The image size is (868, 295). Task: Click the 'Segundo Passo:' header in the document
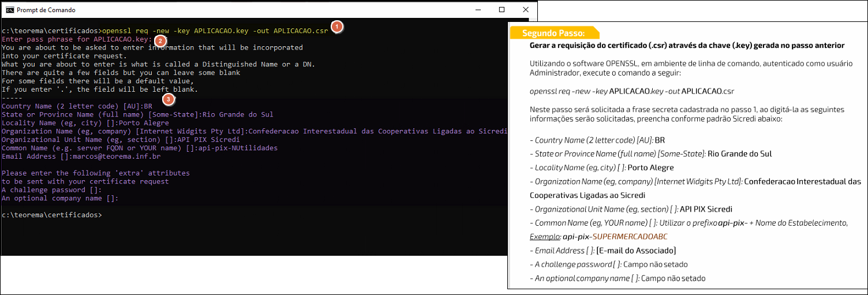pyautogui.click(x=553, y=33)
